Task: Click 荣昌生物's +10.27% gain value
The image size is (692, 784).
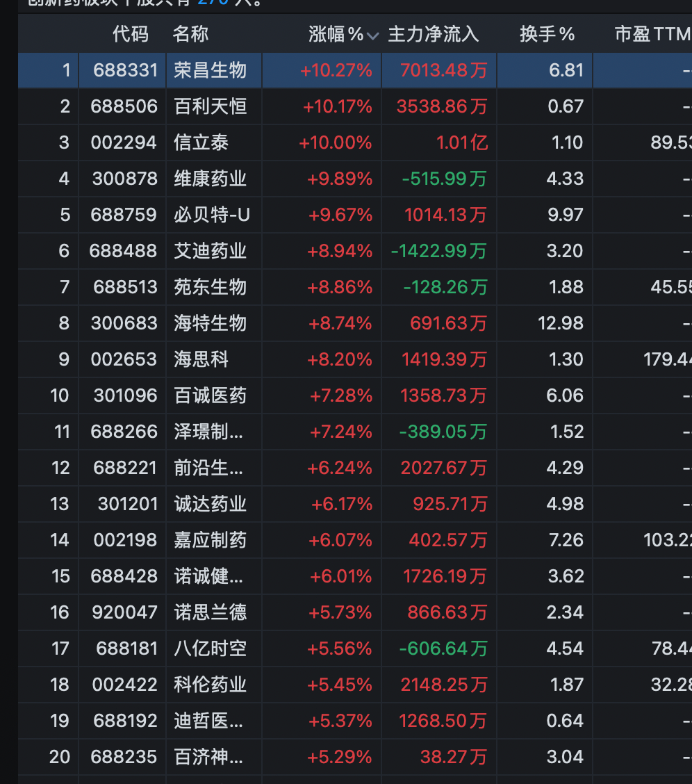Action: (336, 70)
